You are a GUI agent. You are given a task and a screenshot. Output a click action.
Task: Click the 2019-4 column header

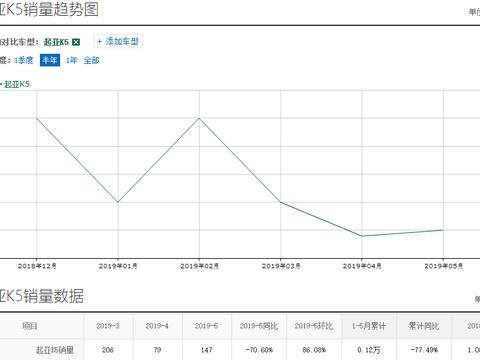pyautogui.click(x=157, y=326)
